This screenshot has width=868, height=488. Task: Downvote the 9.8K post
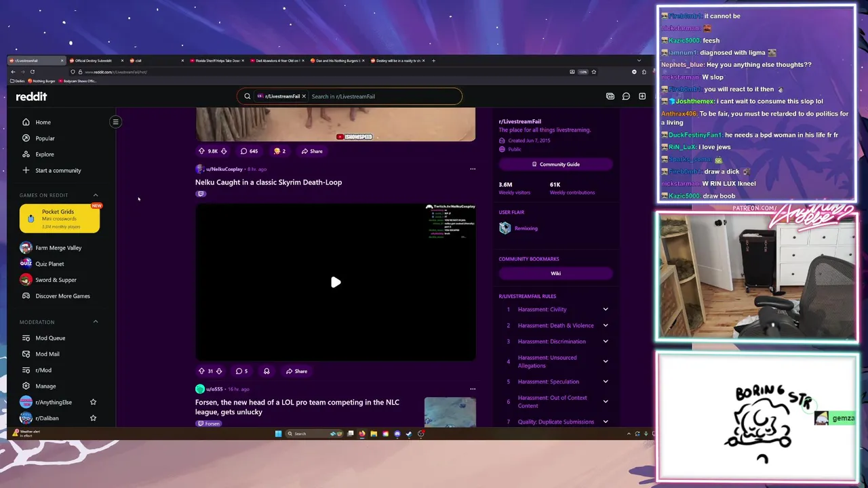click(x=224, y=151)
